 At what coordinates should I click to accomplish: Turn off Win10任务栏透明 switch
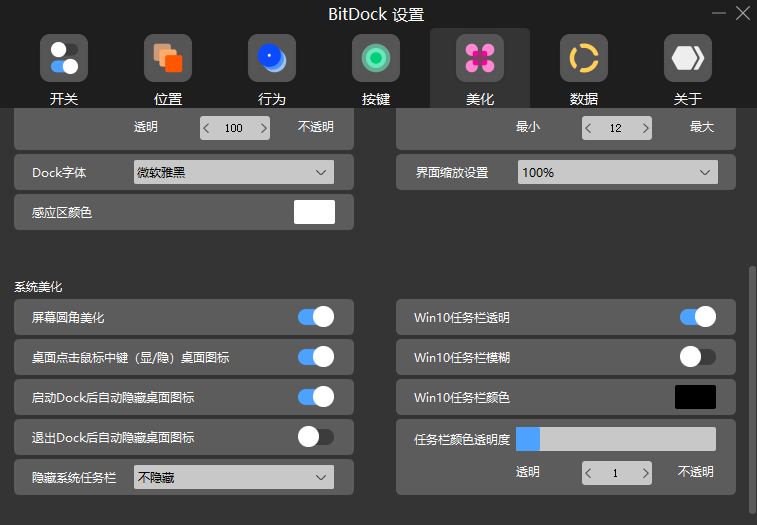tap(698, 317)
